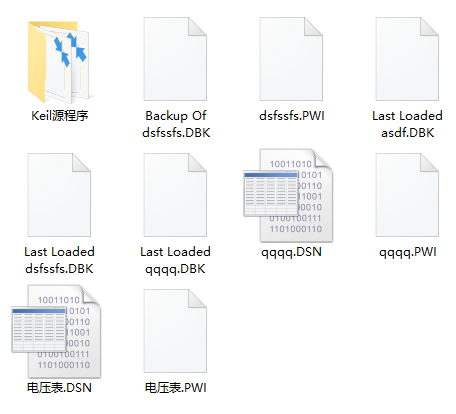Click the qqqq.PWI file icon
This screenshot has width=456, height=414.
click(x=407, y=195)
